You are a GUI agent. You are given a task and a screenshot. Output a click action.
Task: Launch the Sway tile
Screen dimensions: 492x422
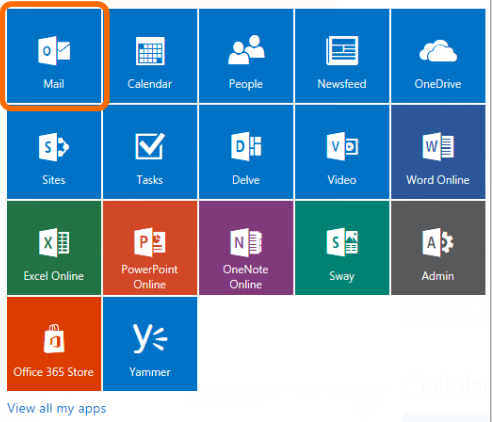(342, 248)
